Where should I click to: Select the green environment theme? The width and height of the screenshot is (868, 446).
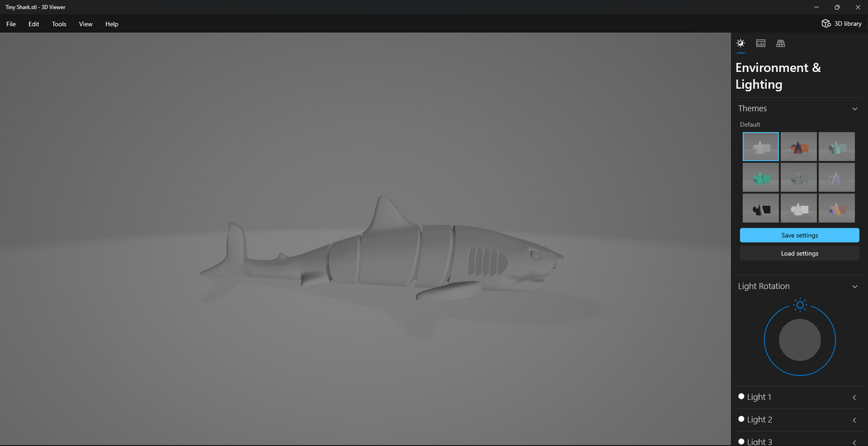click(x=760, y=177)
